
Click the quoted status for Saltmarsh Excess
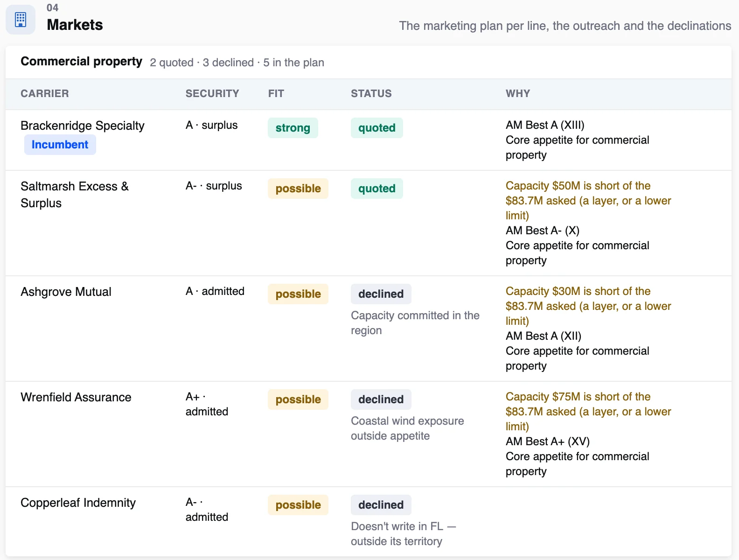[x=377, y=189]
